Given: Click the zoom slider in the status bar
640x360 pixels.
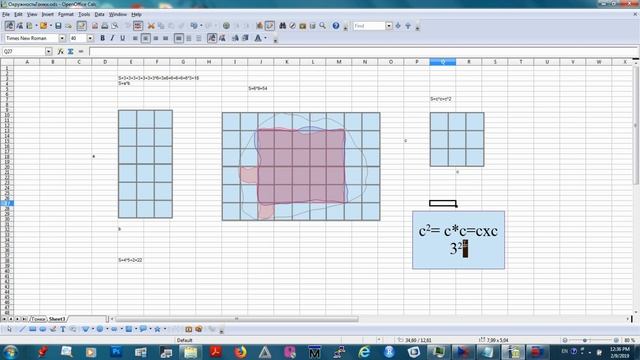Looking at the screenshot, I should point(590,340).
